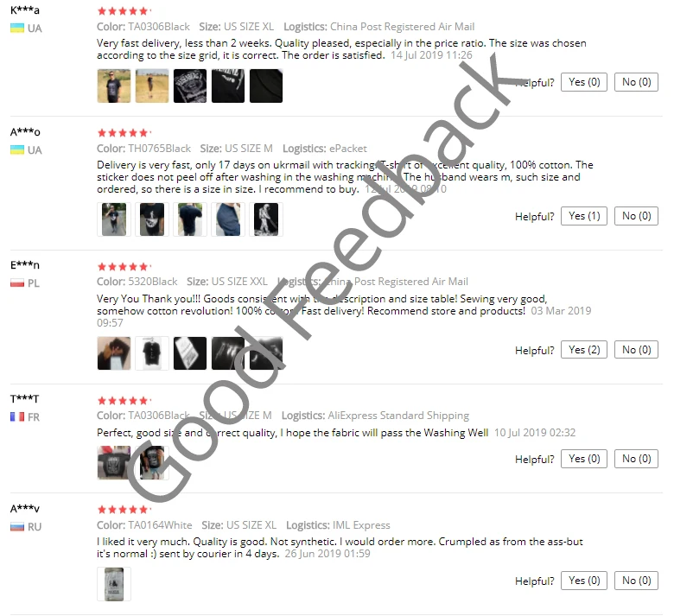Open first photo in T***T's review
The image size is (674, 616).
pyautogui.click(x=114, y=462)
